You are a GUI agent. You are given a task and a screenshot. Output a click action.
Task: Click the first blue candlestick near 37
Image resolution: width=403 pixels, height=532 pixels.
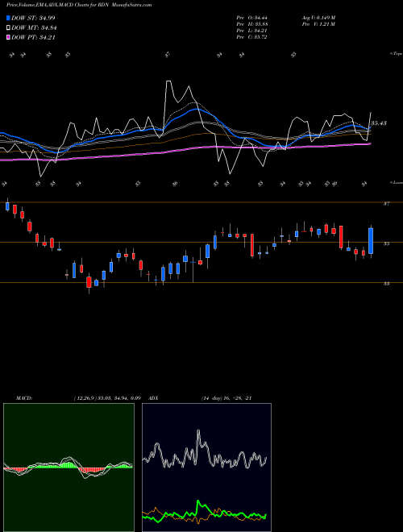(x=7, y=206)
